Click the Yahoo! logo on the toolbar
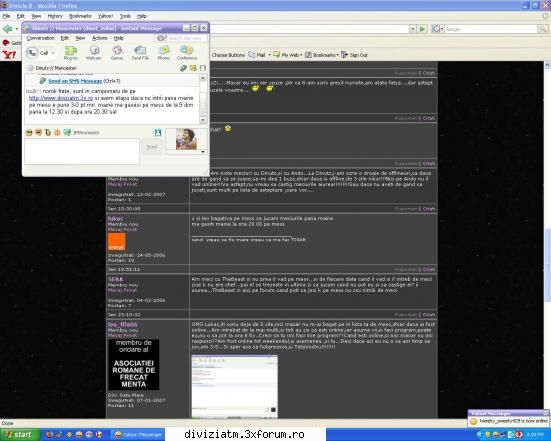 coord(9,55)
